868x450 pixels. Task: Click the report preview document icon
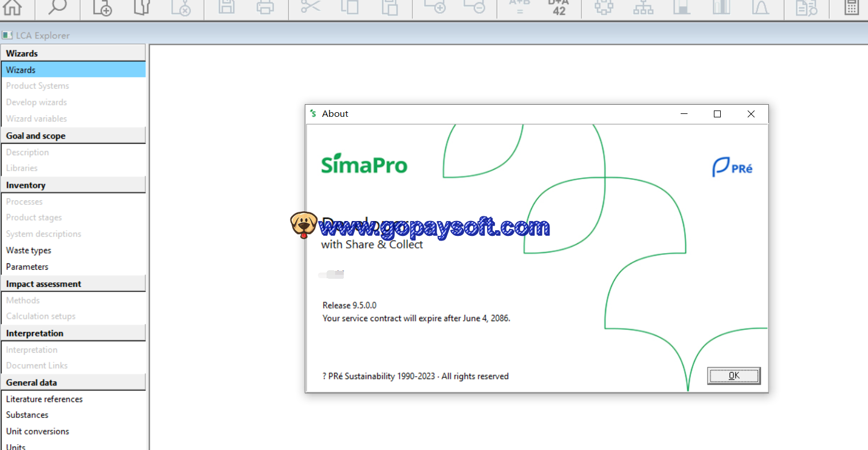[x=807, y=8]
